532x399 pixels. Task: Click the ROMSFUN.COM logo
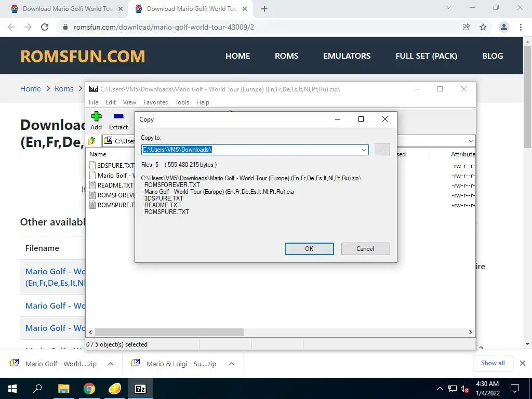point(83,56)
